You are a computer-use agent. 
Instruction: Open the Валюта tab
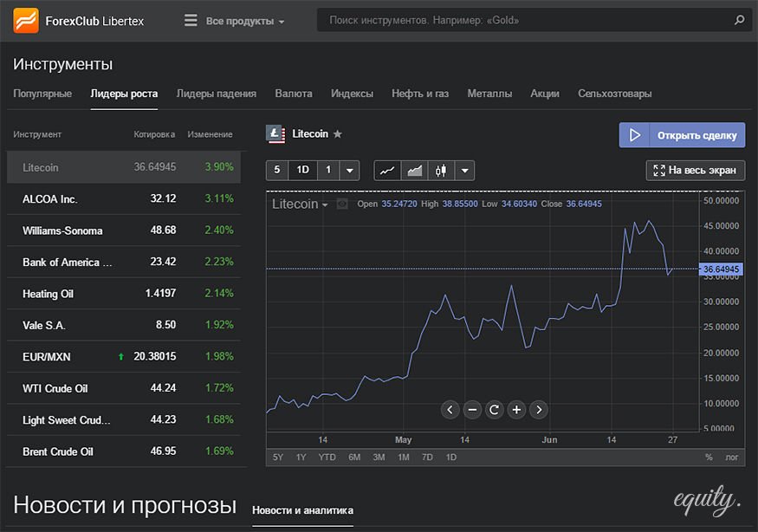coord(294,94)
